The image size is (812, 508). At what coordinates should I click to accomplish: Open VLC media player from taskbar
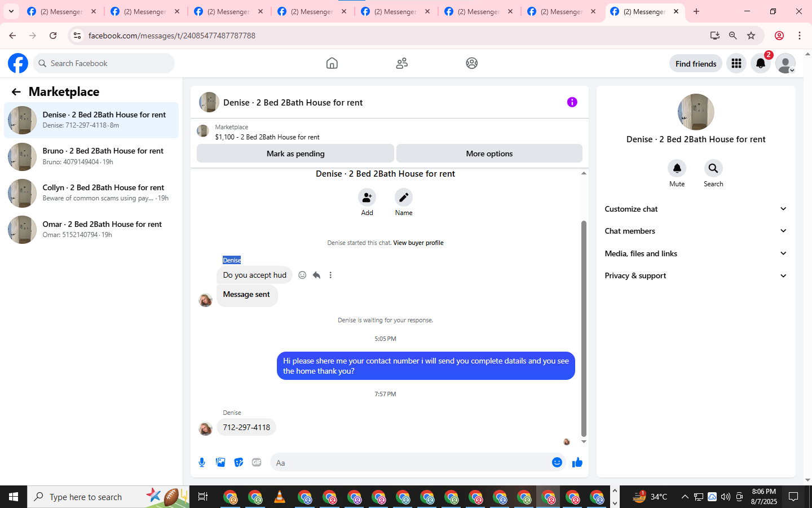point(279,497)
